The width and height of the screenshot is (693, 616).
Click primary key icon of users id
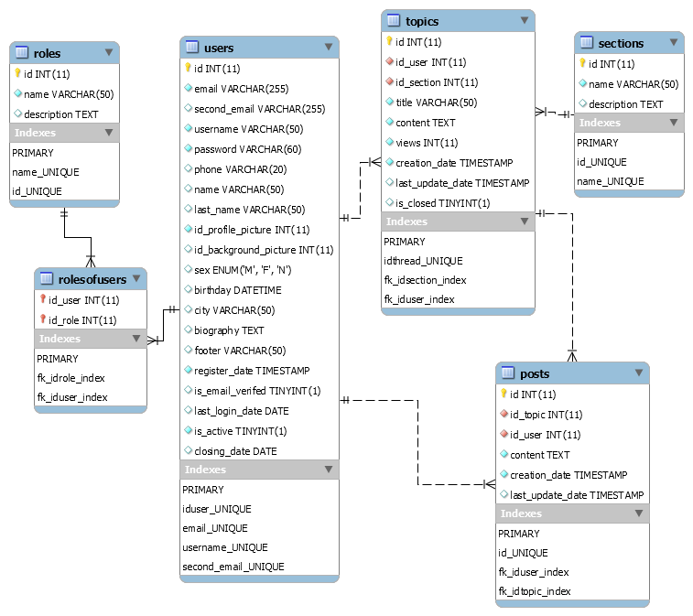(x=188, y=68)
